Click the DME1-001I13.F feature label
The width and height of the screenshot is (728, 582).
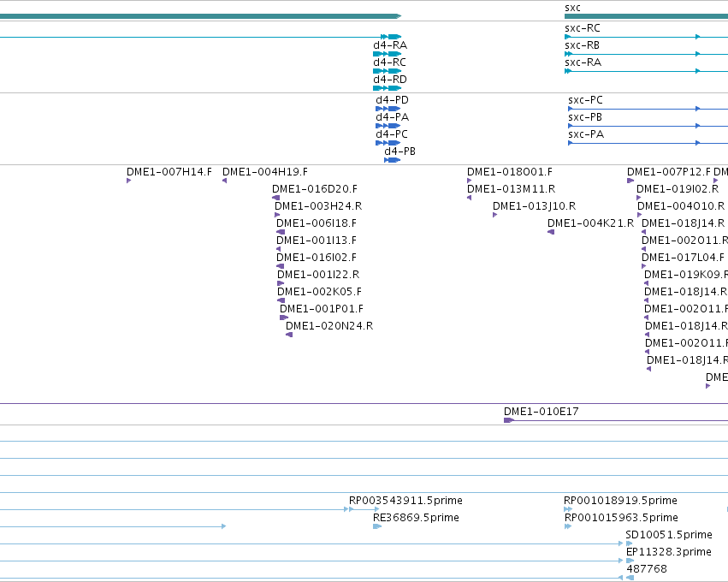click(317, 241)
